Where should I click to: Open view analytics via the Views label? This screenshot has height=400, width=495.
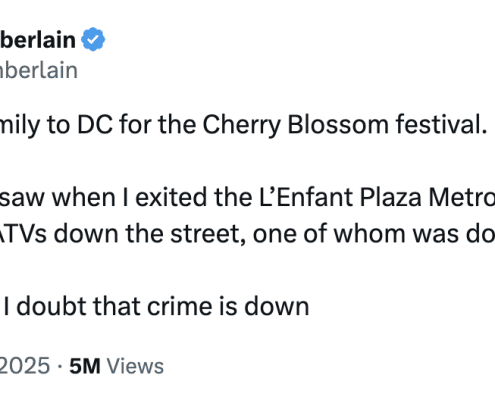tap(135, 366)
